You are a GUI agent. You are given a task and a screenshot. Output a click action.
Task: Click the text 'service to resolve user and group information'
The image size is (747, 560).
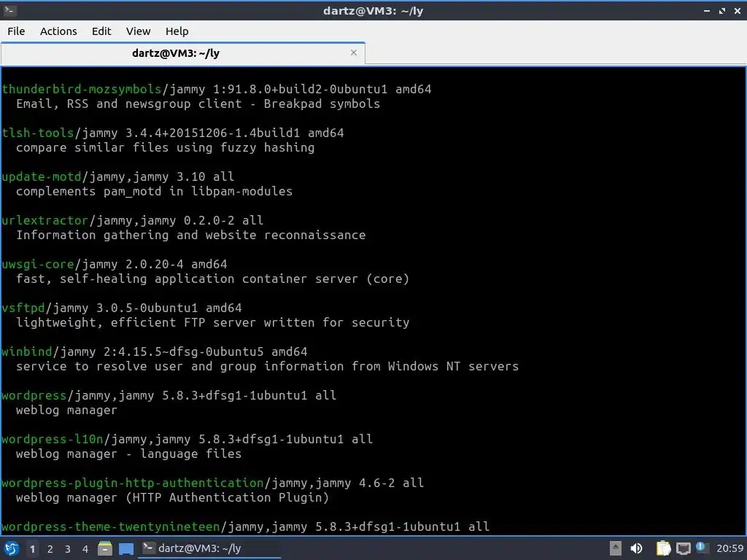click(x=179, y=367)
